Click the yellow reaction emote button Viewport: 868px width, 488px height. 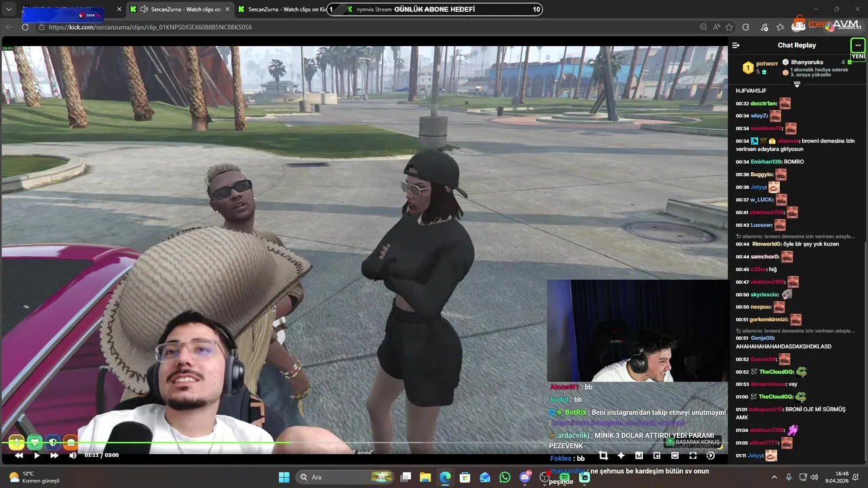click(16, 443)
